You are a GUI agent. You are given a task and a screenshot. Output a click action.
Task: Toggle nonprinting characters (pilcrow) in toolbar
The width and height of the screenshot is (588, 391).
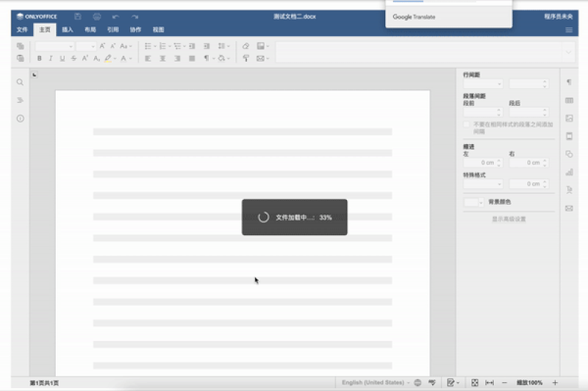click(207, 58)
